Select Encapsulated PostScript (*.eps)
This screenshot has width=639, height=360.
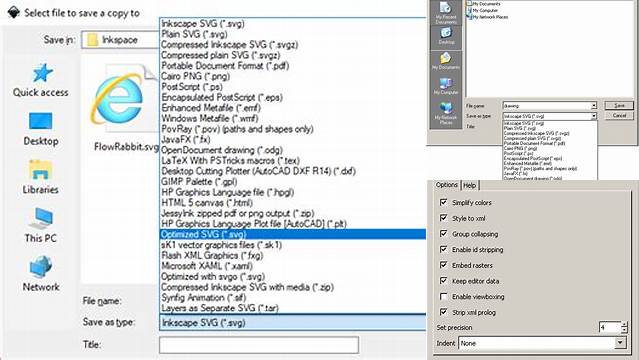click(x=292, y=97)
